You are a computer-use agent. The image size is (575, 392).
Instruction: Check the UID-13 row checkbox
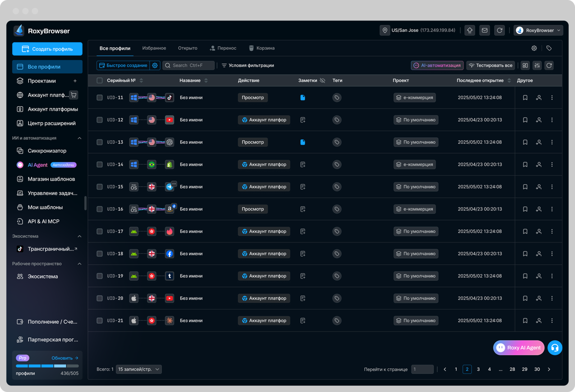click(100, 142)
